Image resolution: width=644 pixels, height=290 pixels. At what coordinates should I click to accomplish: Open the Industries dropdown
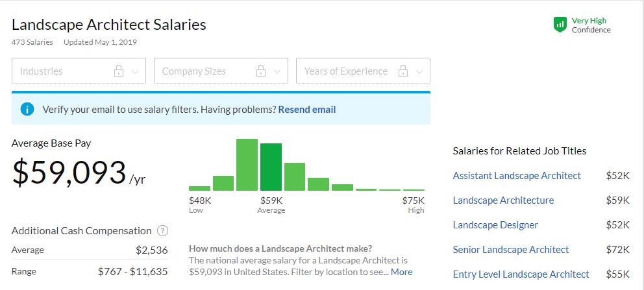[79, 71]
